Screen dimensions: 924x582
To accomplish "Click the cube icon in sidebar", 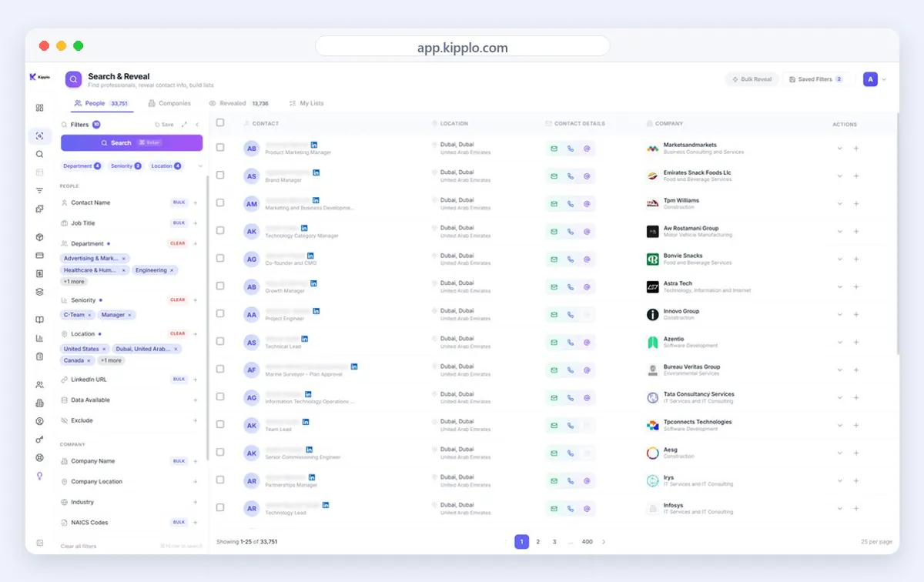I will click(x=39, y=237).
